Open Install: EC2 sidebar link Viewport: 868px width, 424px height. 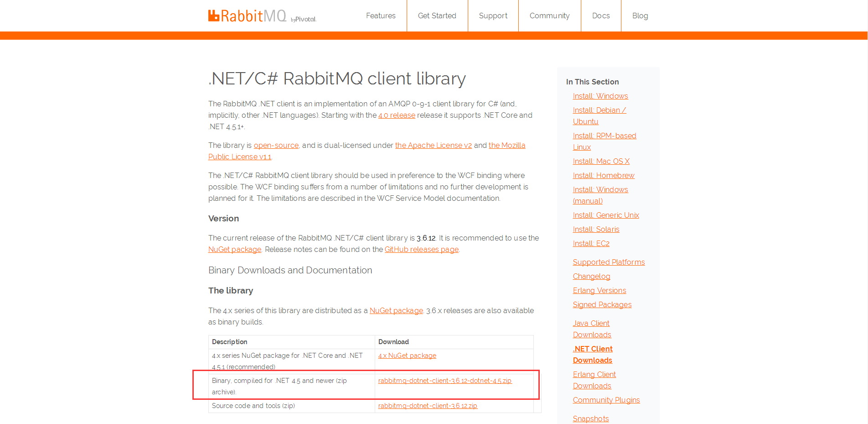(x=591, y=243)
